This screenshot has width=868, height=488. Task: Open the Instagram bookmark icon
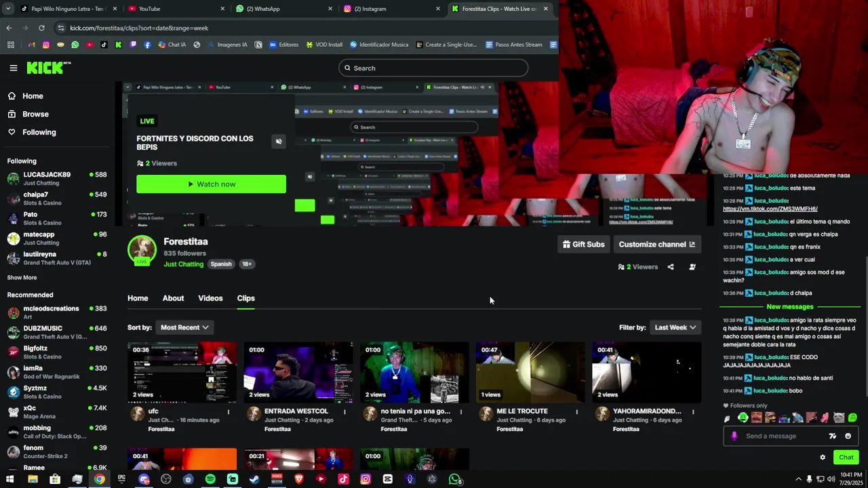[46, 45]
